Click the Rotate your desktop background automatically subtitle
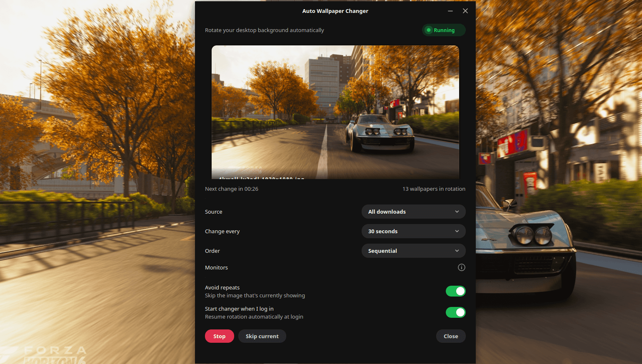642x364 pixels. (265, 30)
